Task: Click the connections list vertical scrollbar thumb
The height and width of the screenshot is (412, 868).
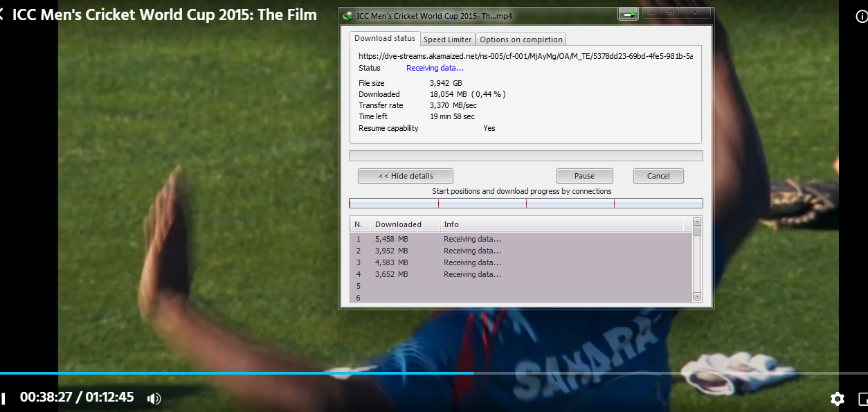Action: (x=697, y=232)
